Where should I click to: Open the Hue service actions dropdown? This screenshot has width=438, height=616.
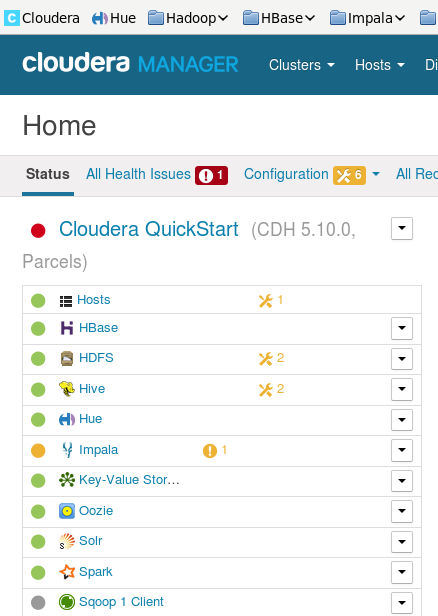402,420
